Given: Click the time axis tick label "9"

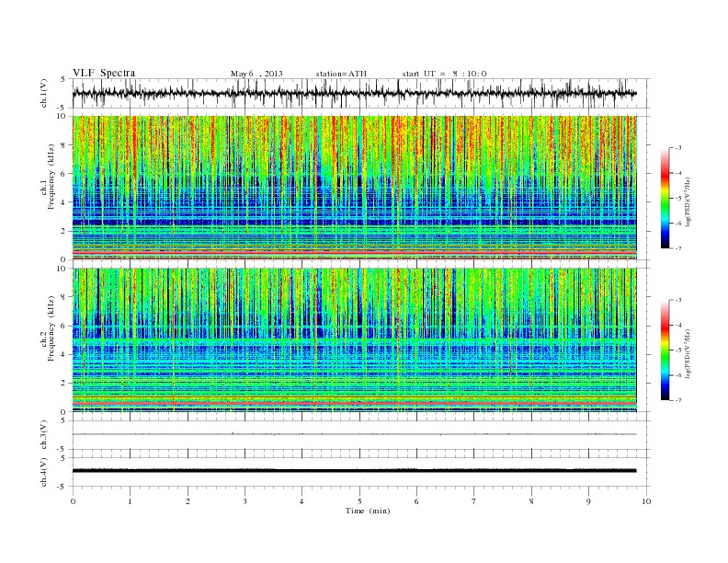Looking at the screenshot, I should coord(588,501).
